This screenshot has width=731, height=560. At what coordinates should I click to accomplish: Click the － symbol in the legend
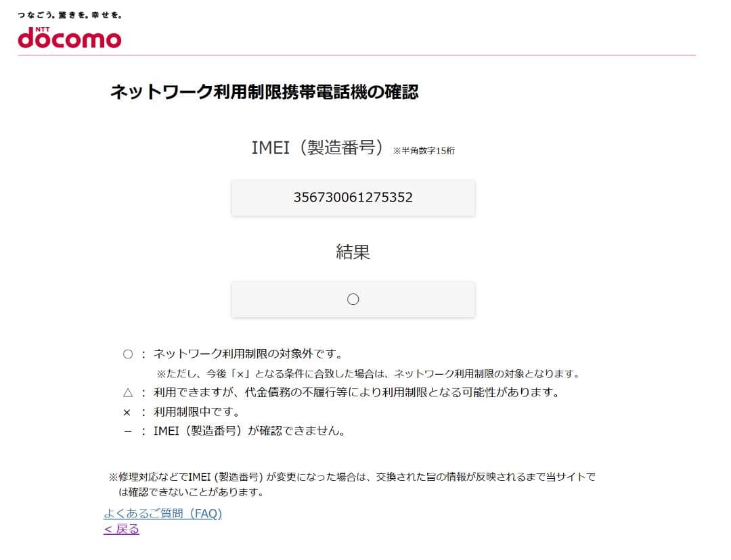126,429
